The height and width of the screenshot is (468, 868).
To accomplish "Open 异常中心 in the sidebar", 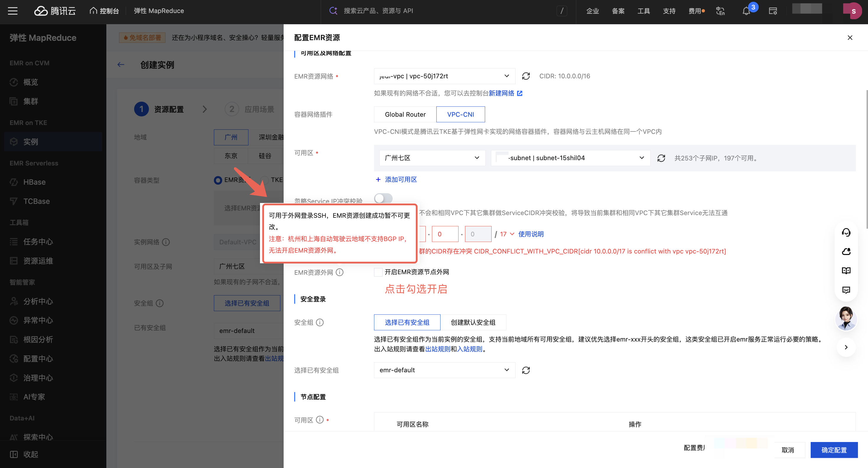I will (x=38, y=321).
